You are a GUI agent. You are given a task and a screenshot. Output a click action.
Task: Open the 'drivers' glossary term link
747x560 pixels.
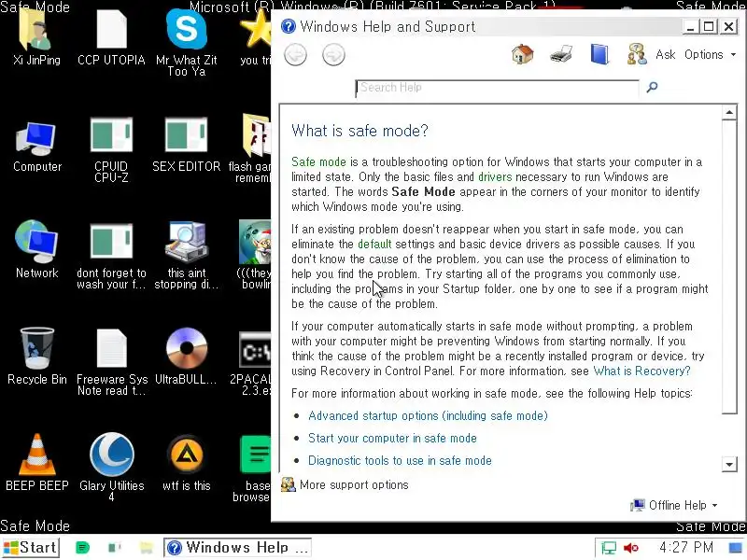coord(495,176)
